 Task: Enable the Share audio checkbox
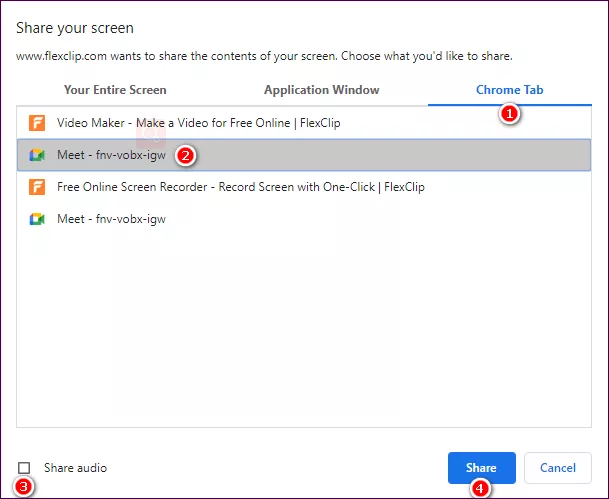point(24,468)
